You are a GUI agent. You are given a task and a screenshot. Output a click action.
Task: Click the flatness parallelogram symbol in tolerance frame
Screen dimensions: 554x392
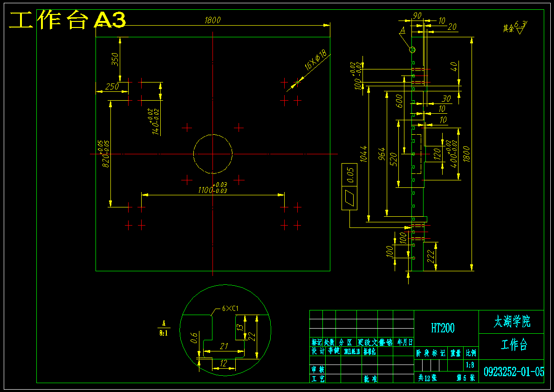coord(349,198)
